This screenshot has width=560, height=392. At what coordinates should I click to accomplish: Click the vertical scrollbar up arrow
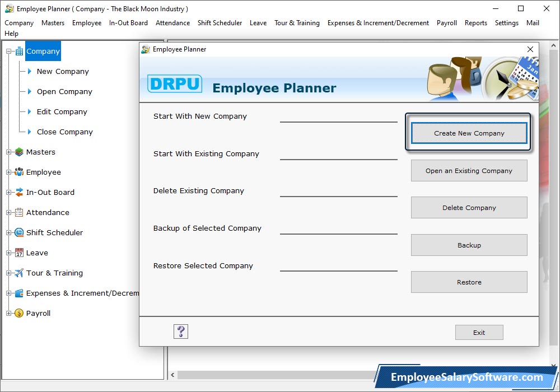553,45
